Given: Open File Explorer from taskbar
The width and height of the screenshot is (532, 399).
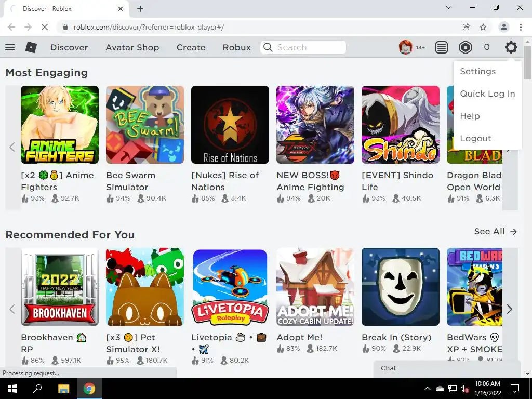Looking at the screenshot, I should click(63, 389).
